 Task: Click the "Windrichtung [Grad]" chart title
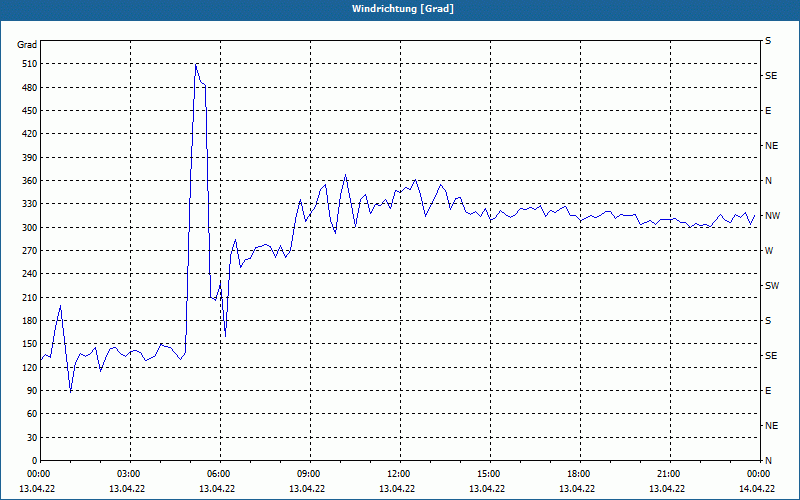403,9
